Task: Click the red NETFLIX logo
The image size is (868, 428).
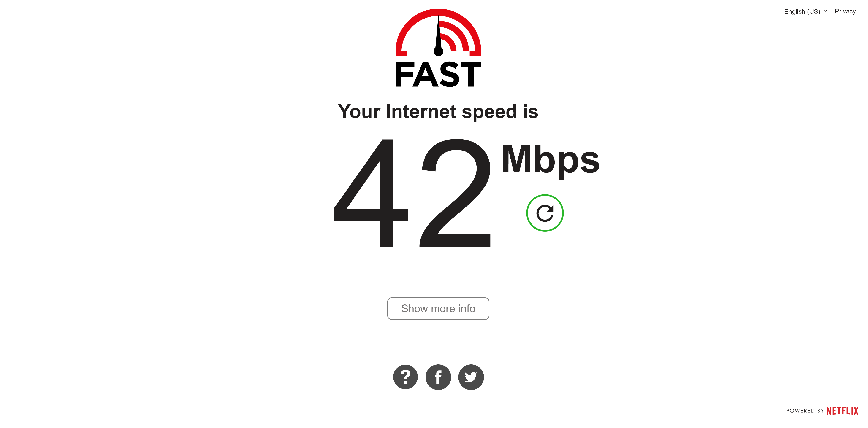Action: click(x=842, y=411)
